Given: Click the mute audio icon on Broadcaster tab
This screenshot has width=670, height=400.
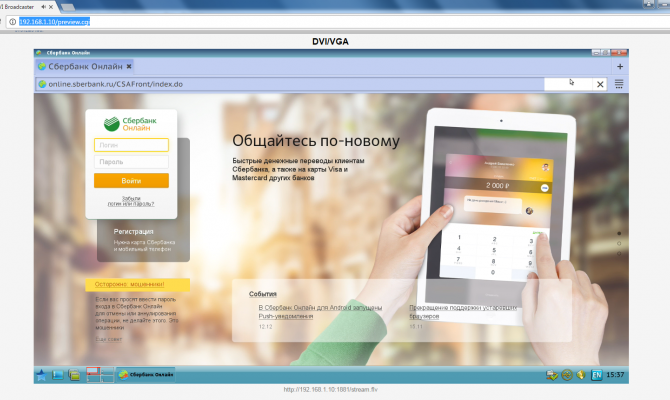Looking at the screenshot, I should point(44,7).
